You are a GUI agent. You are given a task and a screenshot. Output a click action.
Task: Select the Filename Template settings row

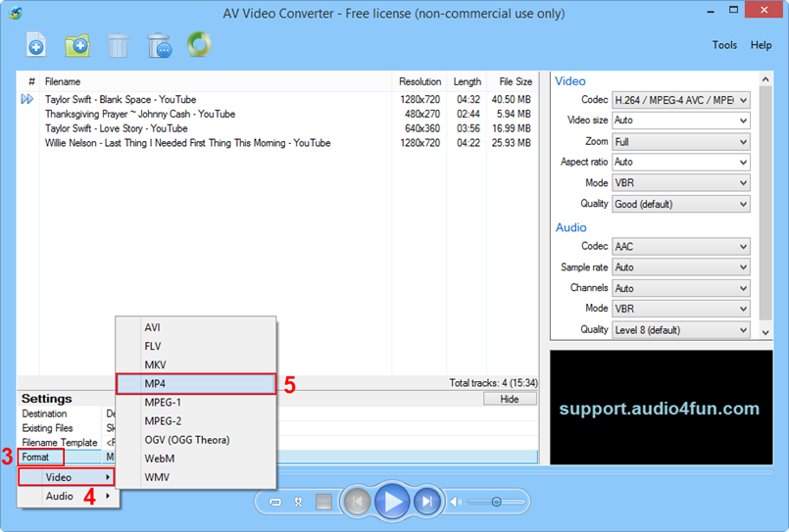coord(277,443)
